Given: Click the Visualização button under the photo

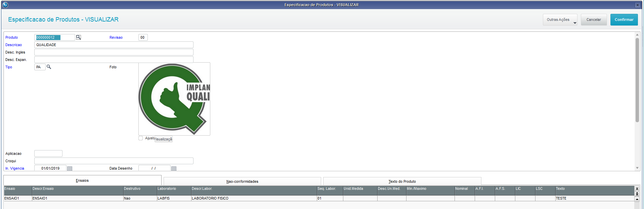Looking at the screenshot, I should 164,139.
